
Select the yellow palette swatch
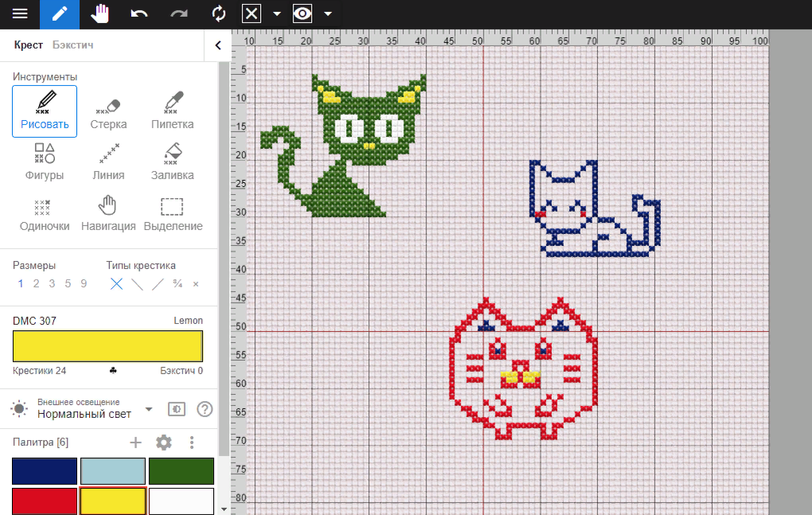[x=113, y=501]
